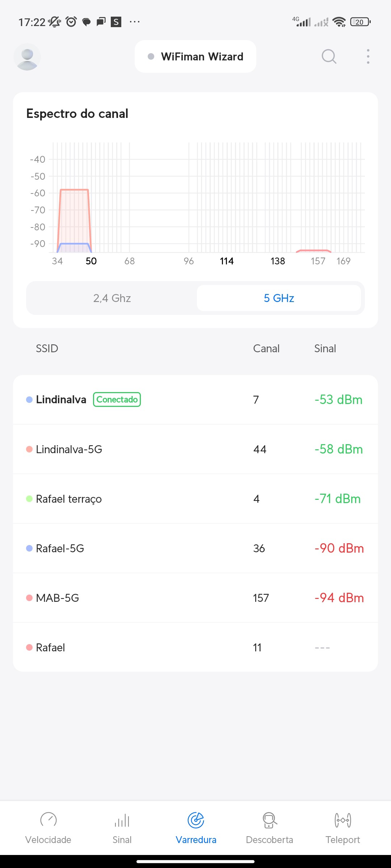This screenshot has height=868, width=391.
Task: Open the WiFiman Wizard device selector
Action: pyautogui.click(x=195, y=57)
